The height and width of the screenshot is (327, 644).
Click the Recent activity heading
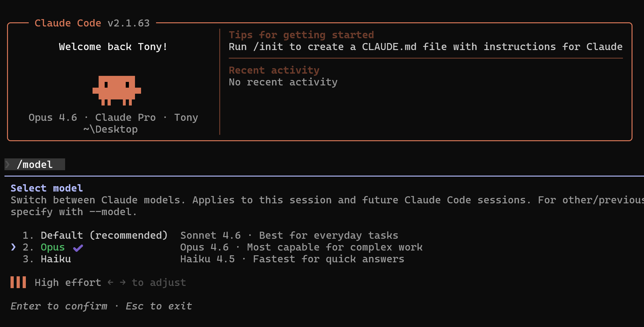point(274,70)
